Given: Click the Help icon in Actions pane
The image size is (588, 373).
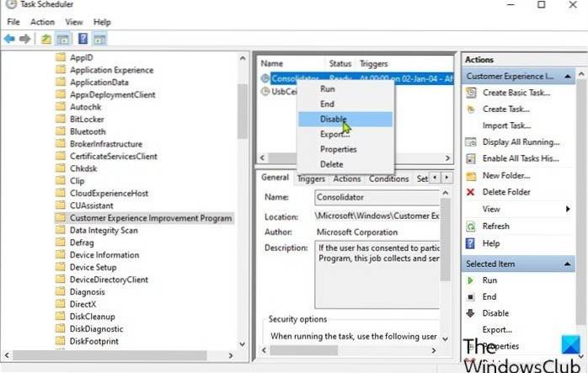Looking at the screenshot, I should pos(470,243).
